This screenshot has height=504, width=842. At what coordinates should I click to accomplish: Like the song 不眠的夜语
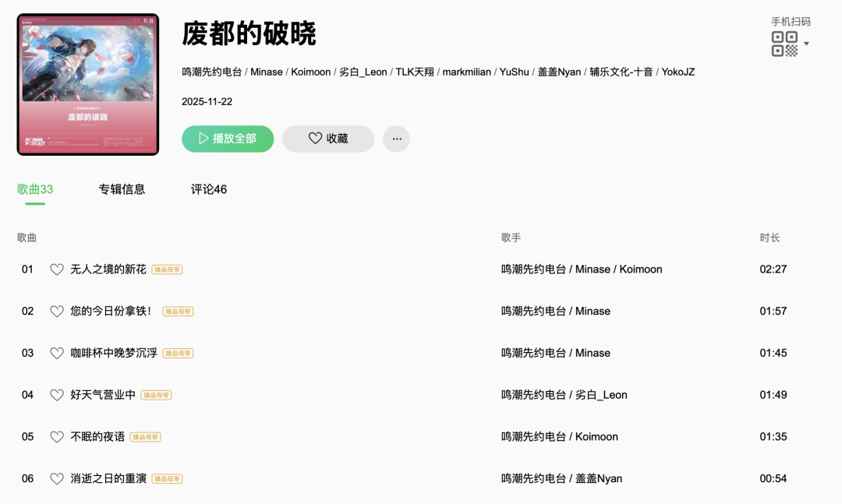(57, 437)
